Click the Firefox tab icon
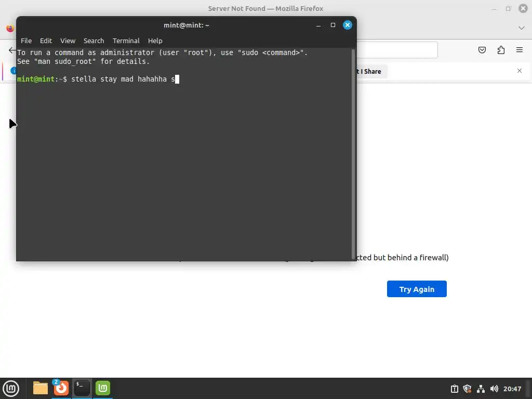The width and height of the screenshot is (532, 399). (x=10, y=29)
